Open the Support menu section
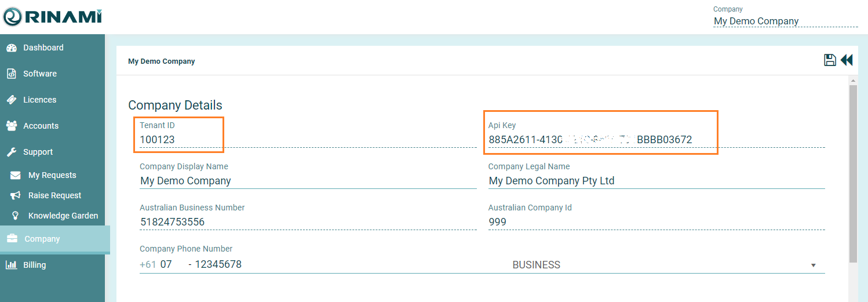 point(38,152)
